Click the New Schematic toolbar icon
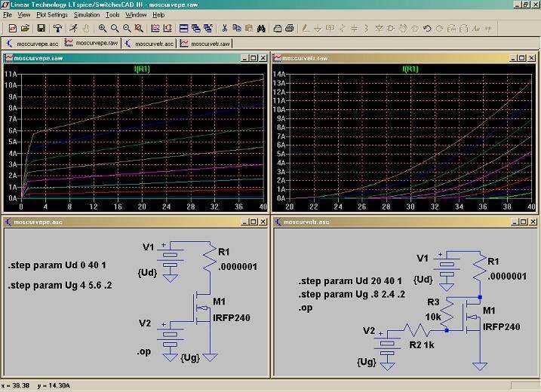This screenshot has height=392, width=541. pyautogui.click(x=13, y=29)
